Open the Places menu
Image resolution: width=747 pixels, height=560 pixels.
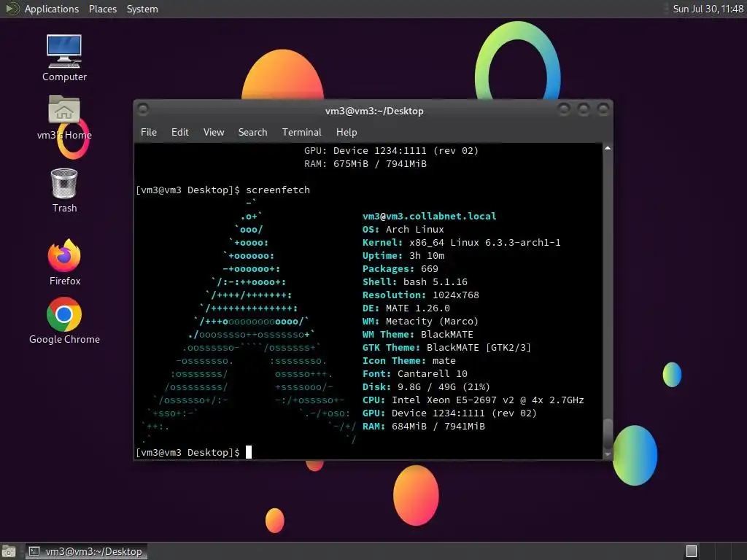[x=103, y=9]
